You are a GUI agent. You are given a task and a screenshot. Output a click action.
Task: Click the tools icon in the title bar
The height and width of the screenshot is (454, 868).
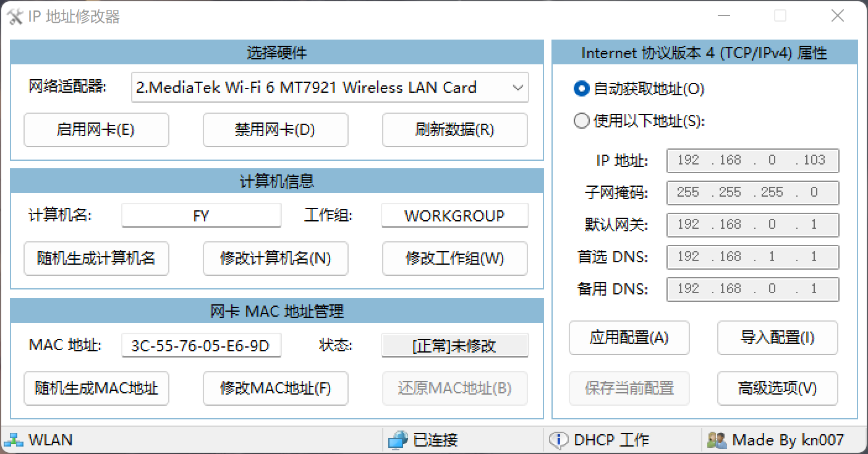click(14, 16)
